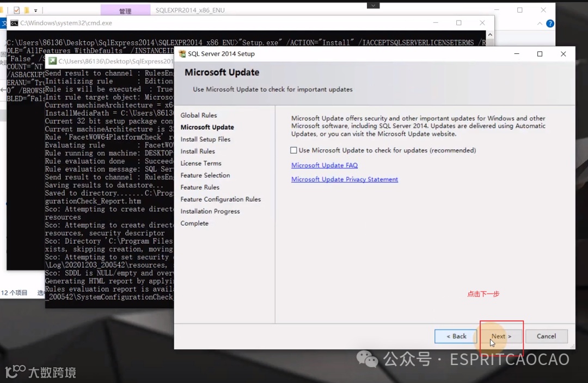Viewport: 588px width, 383px height.
Task: Minimize the Explorer window
Action: [x=497, y=10]
